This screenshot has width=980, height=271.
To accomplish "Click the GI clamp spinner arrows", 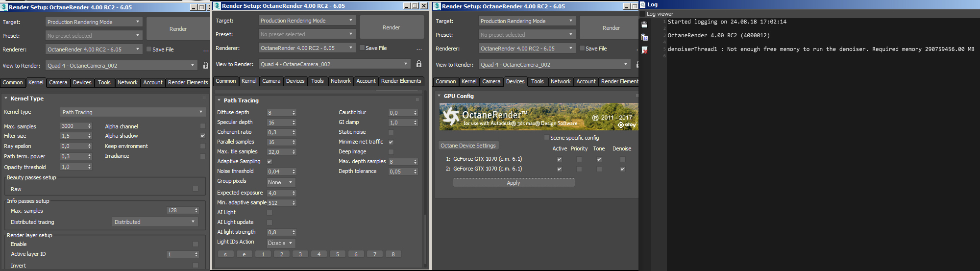I will 416,123.
